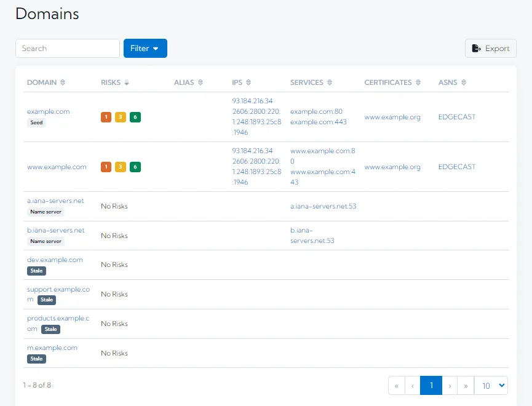Click the ALIAS column sort icon

(x=200, y=82)
